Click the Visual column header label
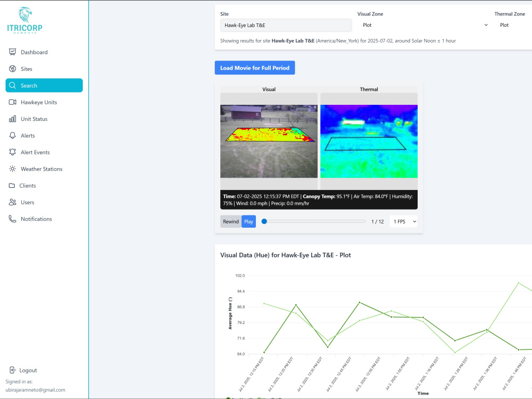 tap(269, 89)
